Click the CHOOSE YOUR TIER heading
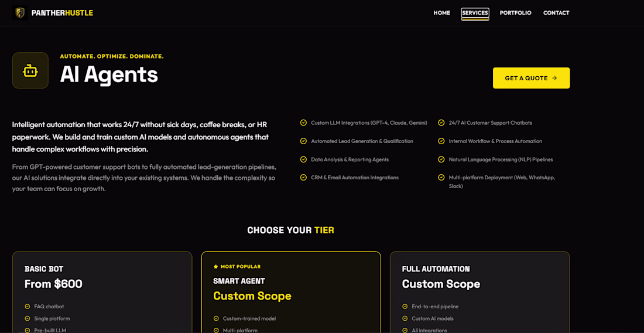 (291, 230)
